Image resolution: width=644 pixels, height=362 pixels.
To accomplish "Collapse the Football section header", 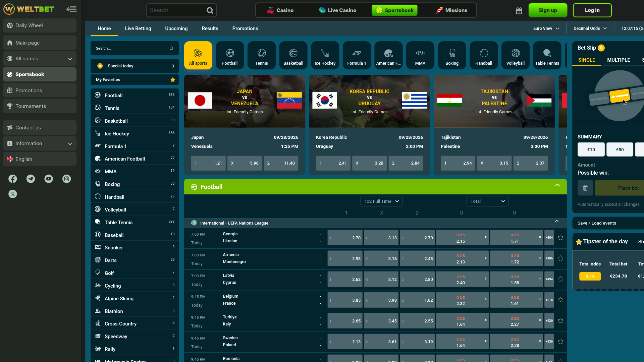I will coord(557,185).
